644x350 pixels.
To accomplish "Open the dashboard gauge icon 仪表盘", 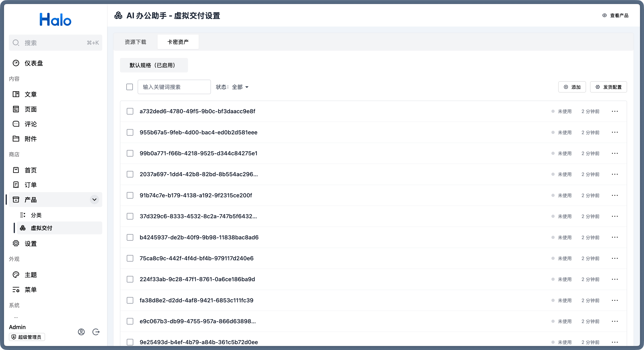I will [16, 63].
